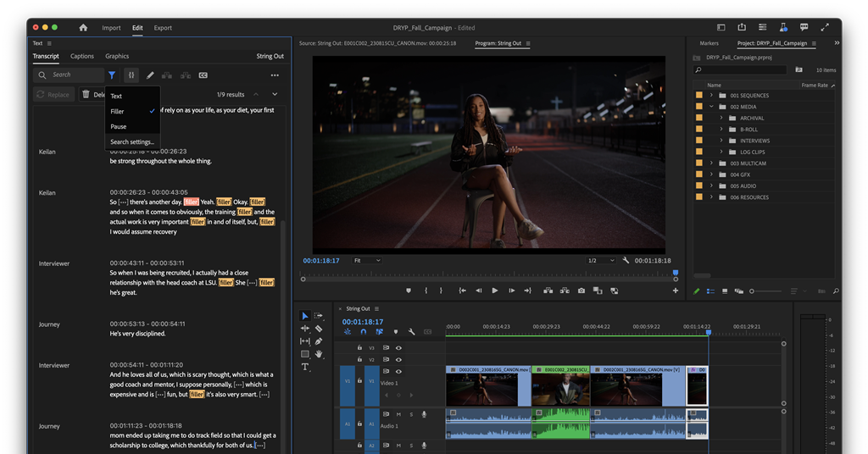This screenshot has width=868, height=454.
Task: Click the Home icon in header
Action: click(83, 28)
